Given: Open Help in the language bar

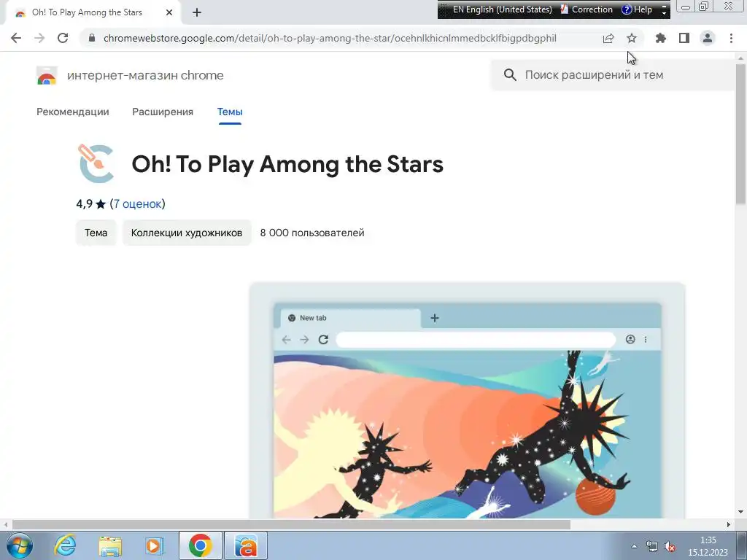Looking at the screenshot, I should [637, 9].
